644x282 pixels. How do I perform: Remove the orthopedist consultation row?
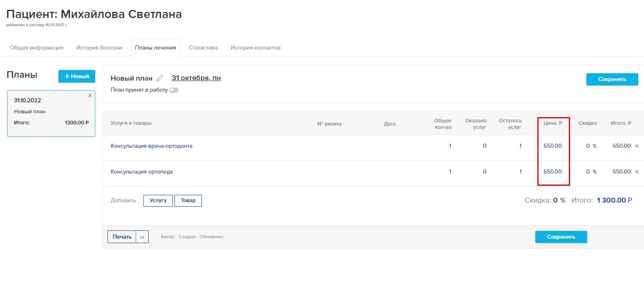tap(637, 172)
